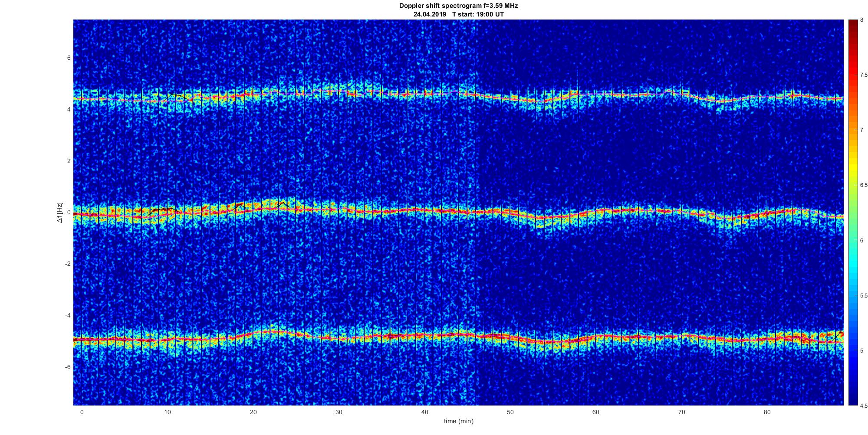Click the x-axis tick label '20'

click(x=253, y=412)
